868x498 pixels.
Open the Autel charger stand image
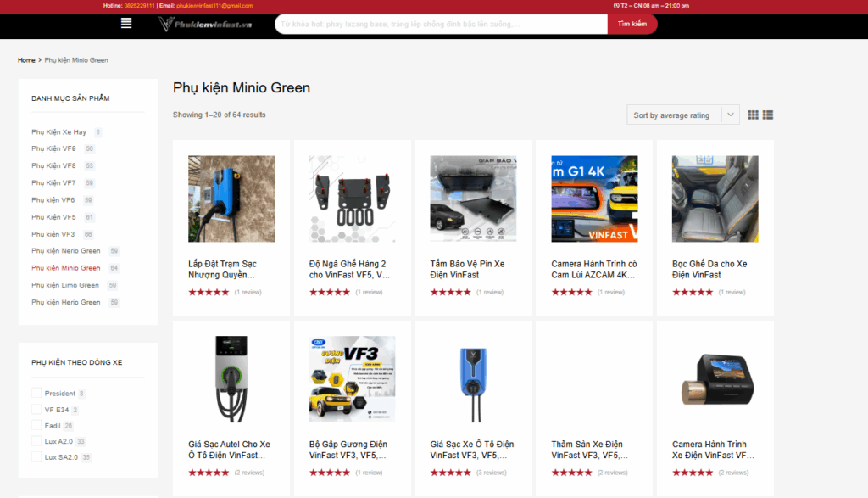[x=231, y=378]
